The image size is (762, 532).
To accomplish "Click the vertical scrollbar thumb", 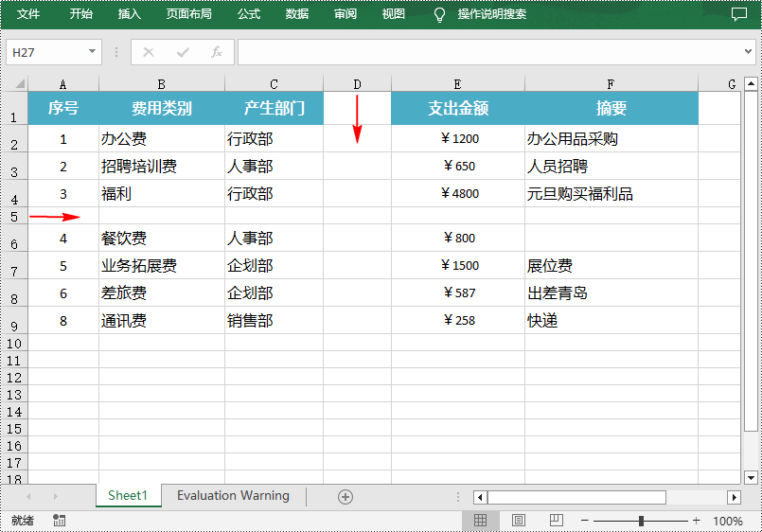I will [x=751, y=261].
